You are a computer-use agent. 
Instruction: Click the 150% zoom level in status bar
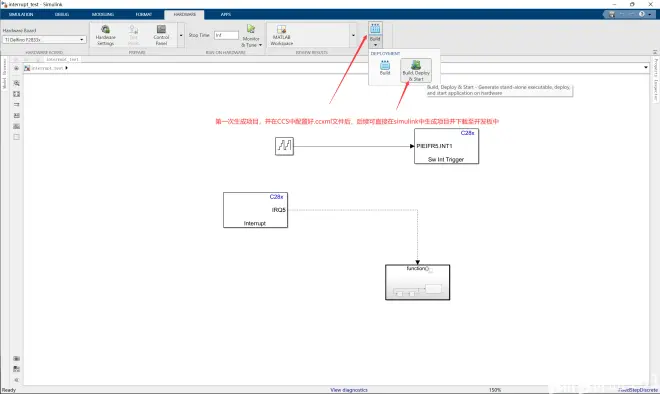495,390
